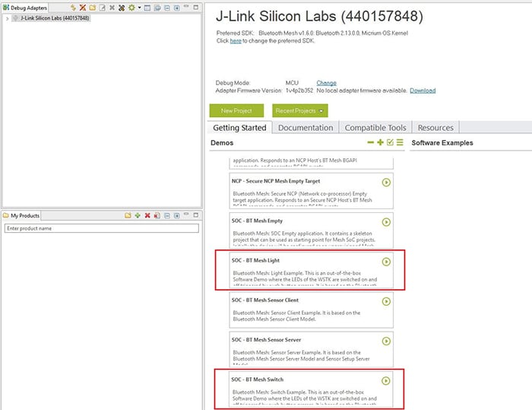Expand the J-Link Silicon Labs tree node
The width and height of the screenshot is (532, 410).
tap(7, 18)
